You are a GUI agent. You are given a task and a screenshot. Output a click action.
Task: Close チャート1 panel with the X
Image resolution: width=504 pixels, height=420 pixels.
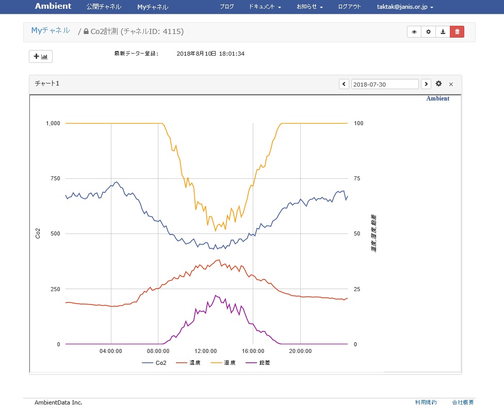click(x=451, y=84)
